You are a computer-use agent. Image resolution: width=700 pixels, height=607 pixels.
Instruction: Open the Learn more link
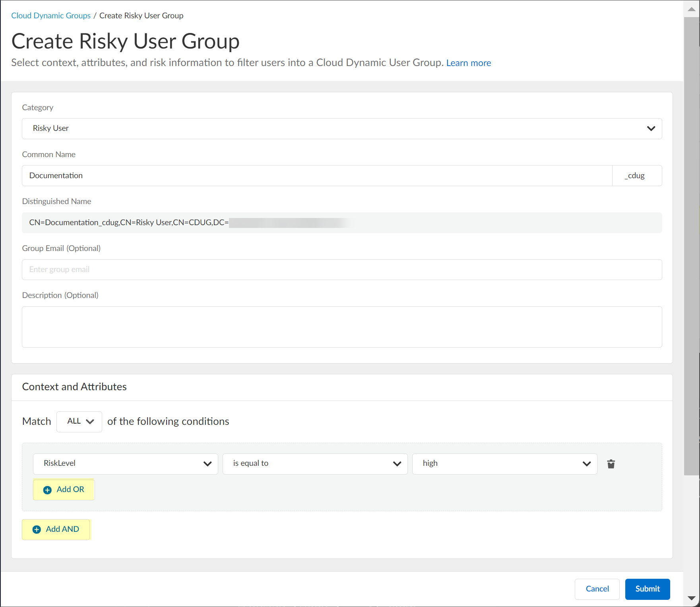click(x=468, y=63)
